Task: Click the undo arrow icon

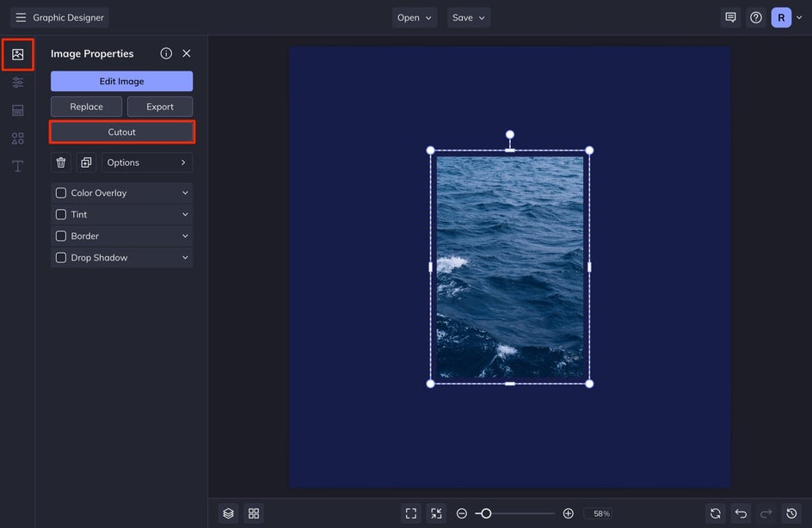Action: click(x=741, y=513)
